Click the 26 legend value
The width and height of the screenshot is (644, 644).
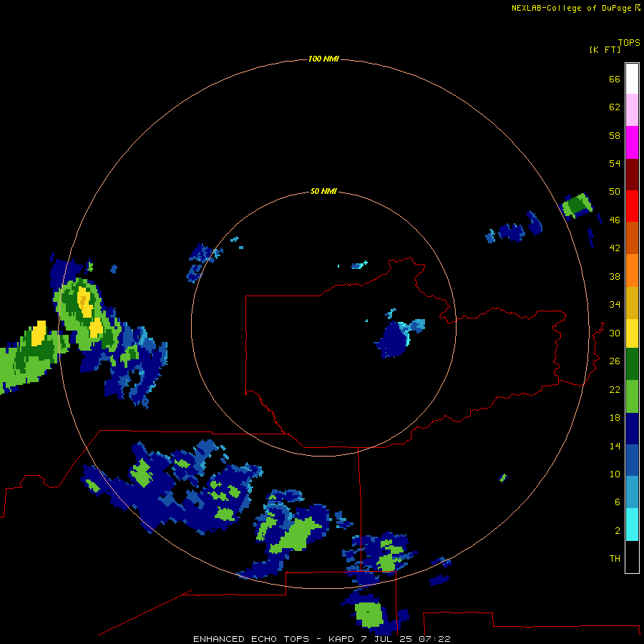coord(615,361)
